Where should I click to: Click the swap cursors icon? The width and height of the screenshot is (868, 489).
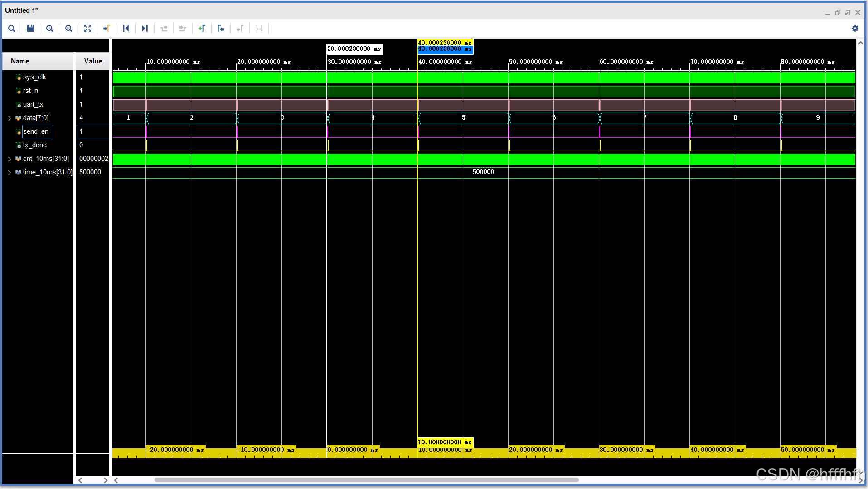click(259, 29)
